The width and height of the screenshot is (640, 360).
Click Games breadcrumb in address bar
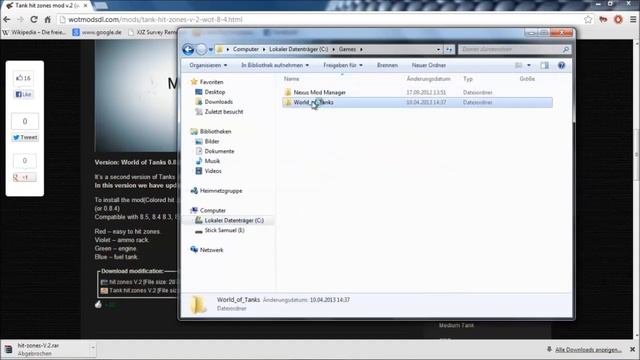[x=347, y=49]
